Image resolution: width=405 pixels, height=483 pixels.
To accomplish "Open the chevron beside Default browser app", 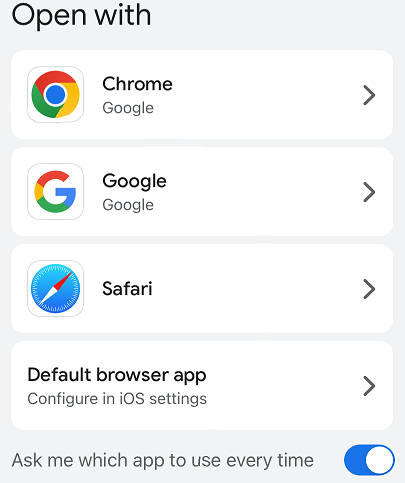I will tap(369, 386).
